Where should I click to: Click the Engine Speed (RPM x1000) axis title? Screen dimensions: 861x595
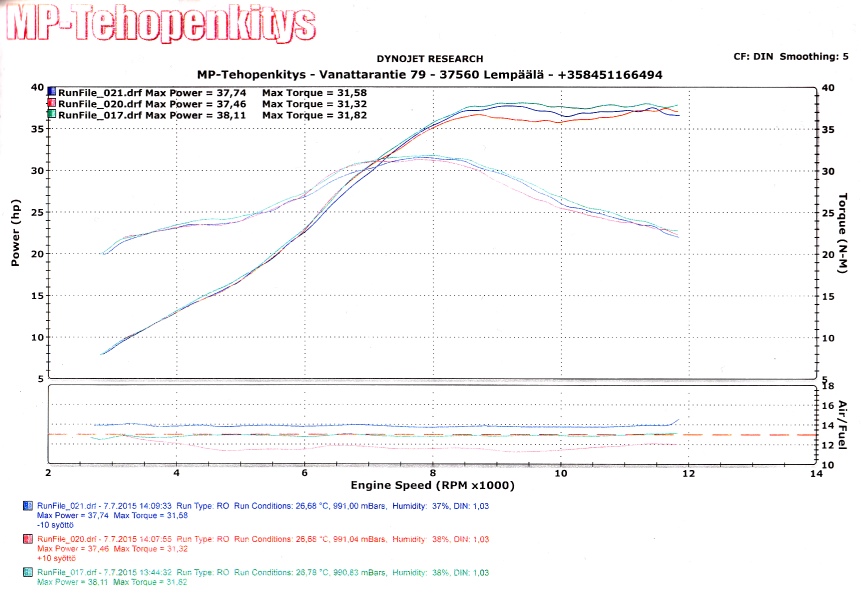[x=430, y=485]
